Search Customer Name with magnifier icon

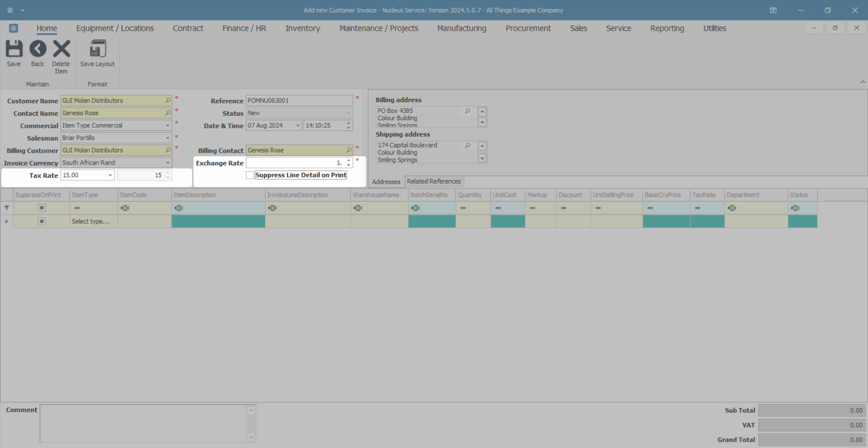point(168,100)
